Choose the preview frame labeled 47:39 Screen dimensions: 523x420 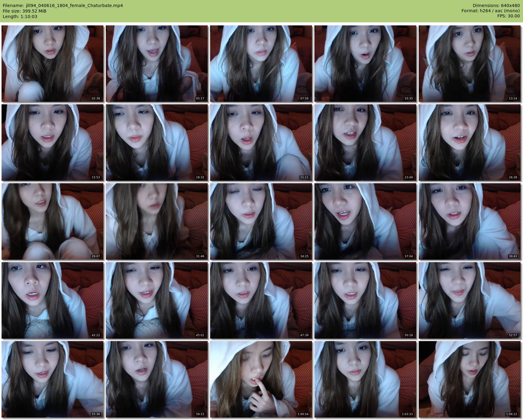pyautogui.click(x=261, y=300)
